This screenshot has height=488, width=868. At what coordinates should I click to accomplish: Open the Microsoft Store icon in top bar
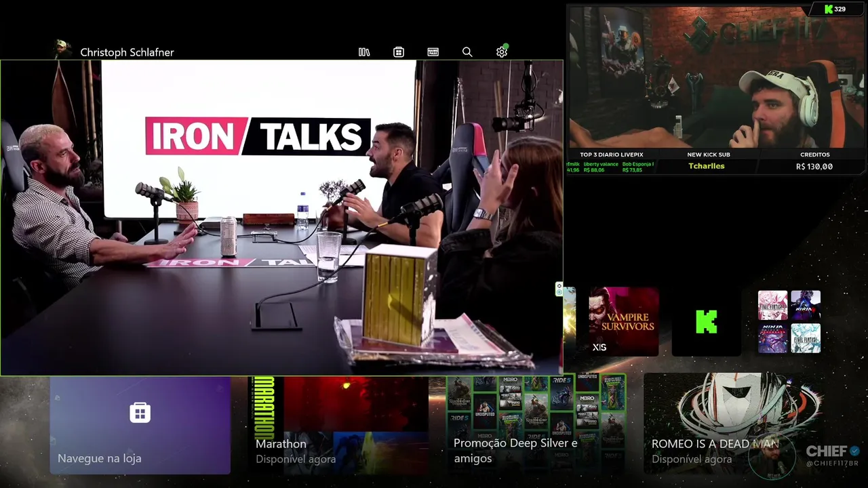(399, 52)
